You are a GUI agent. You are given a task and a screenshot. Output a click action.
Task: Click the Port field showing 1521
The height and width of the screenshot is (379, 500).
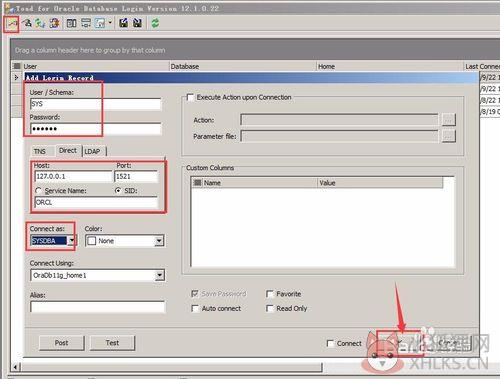pyautogui.click(x=136, y=176)
